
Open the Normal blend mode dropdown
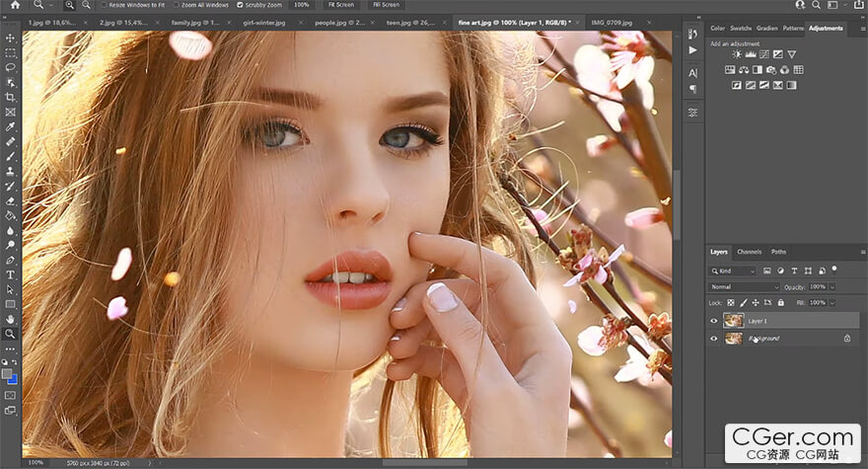(745, 287)
